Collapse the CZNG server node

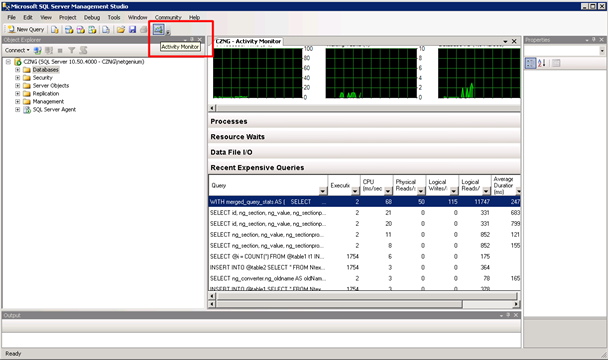tap(8, 62)
